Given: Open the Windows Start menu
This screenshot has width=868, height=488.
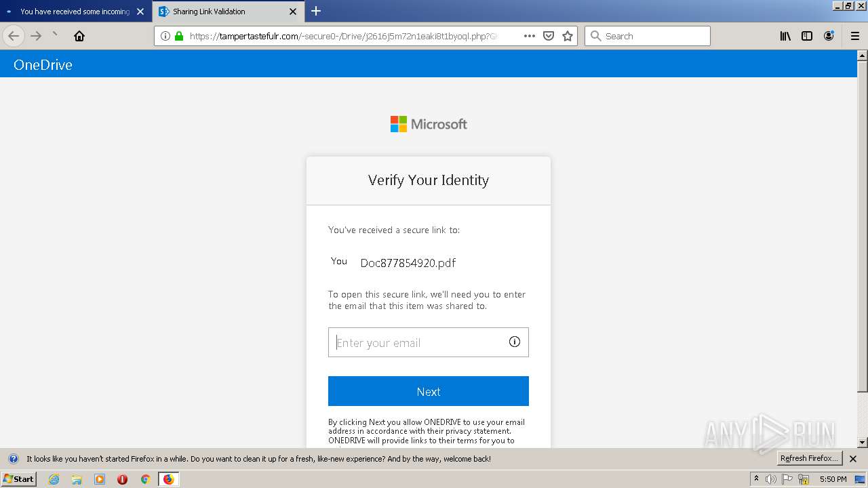Looking at the screenshot, I should (x=18, y=479).
